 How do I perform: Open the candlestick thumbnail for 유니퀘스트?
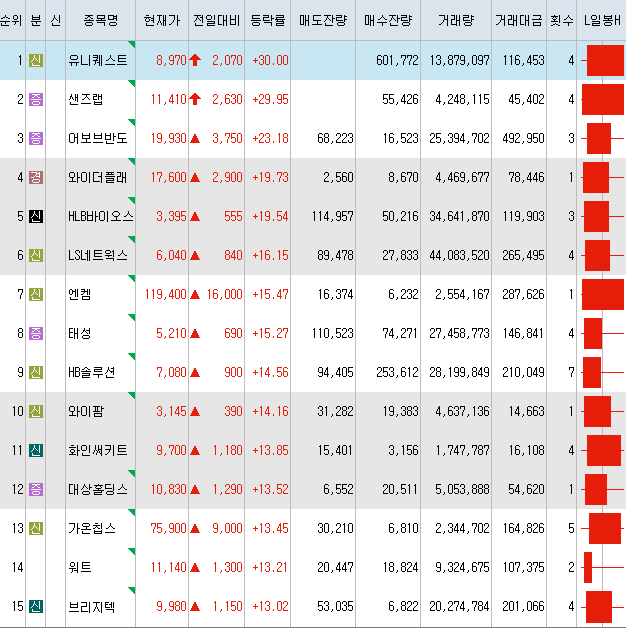point(603,60)
